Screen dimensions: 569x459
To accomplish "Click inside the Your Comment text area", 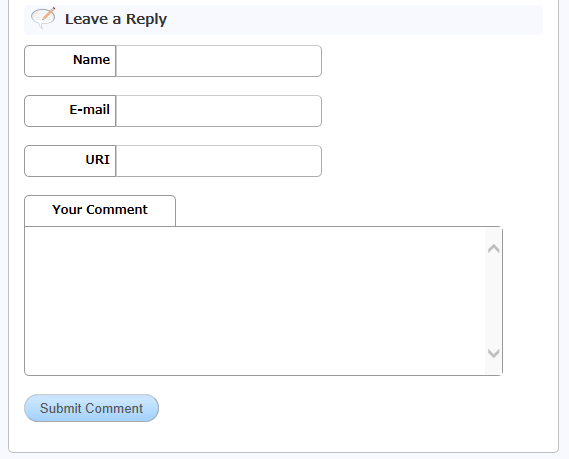I will 255,301.
